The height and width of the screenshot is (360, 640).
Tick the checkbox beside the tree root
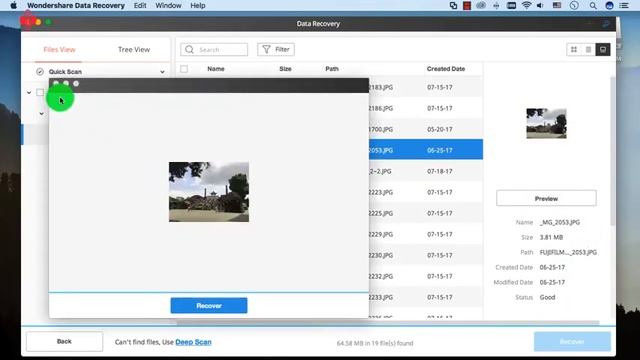40,92
